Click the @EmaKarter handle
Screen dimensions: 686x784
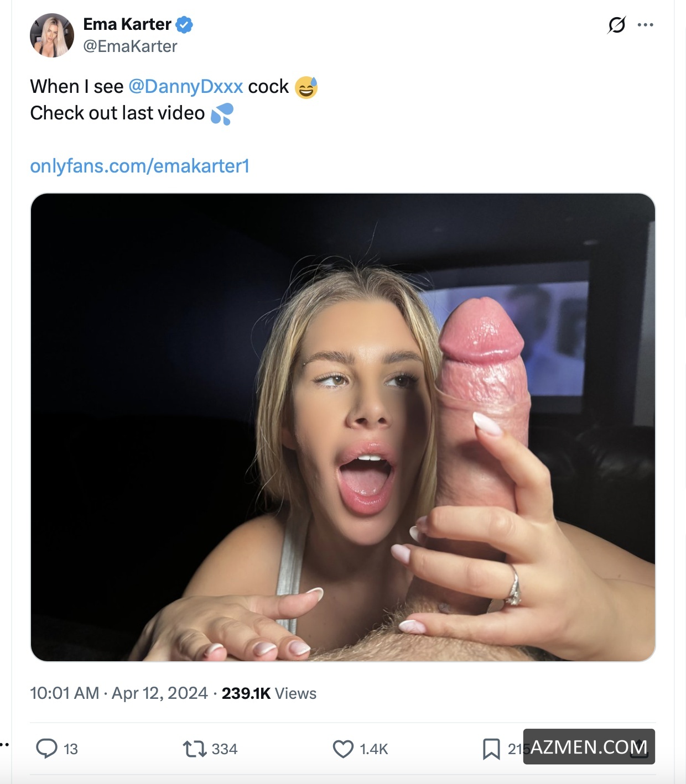click(x=130, y=46)
